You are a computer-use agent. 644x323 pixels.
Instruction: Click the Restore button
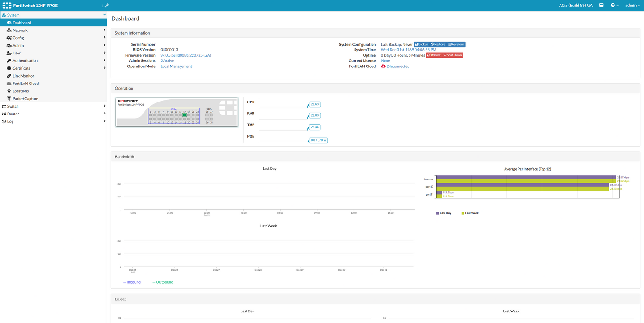point(438,44)
